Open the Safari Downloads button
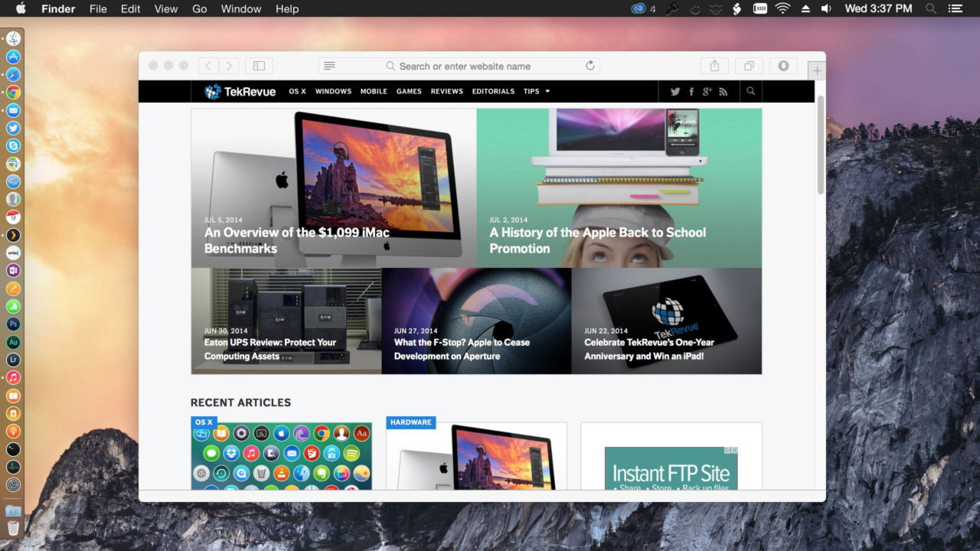The image size is (980, 551). 783,66
